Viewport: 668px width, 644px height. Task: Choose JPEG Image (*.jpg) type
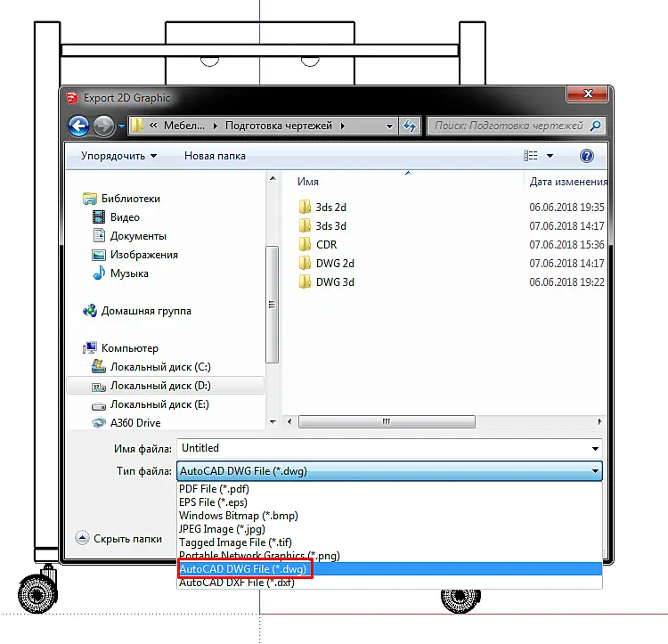[x=389, y=529]
